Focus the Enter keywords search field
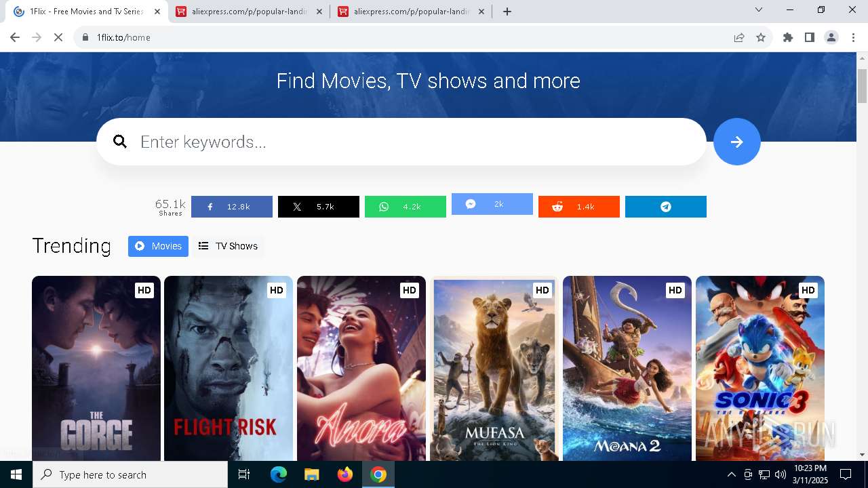The width and height of the screenshot is (868, 488). tap(401, 142)
